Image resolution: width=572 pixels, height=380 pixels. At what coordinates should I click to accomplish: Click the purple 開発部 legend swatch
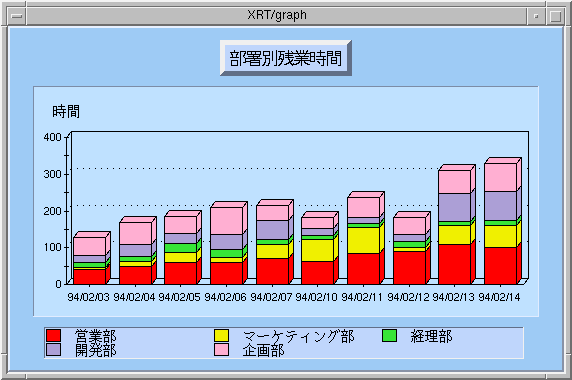54,349
